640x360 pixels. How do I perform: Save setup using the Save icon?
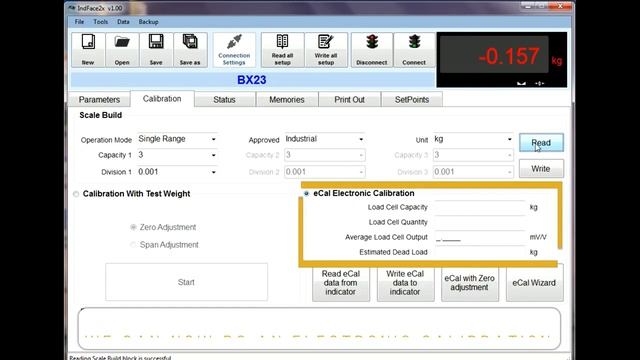[156, 50]
